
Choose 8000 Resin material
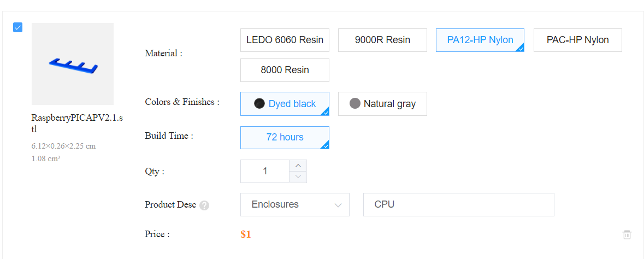(285, 70)
